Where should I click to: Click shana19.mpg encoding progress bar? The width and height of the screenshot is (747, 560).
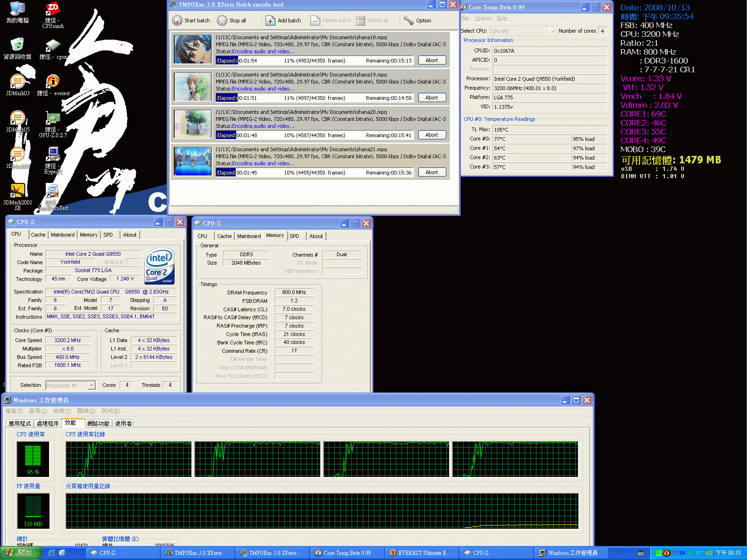(315, 98)
